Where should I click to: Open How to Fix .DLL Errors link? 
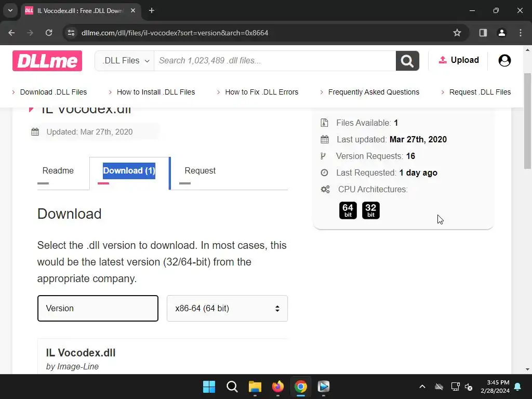coord(262,92)
